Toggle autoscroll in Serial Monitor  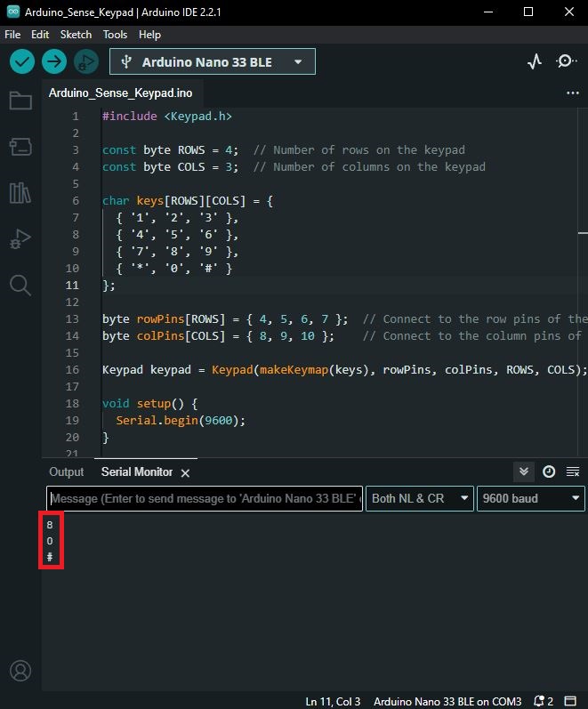524,471
